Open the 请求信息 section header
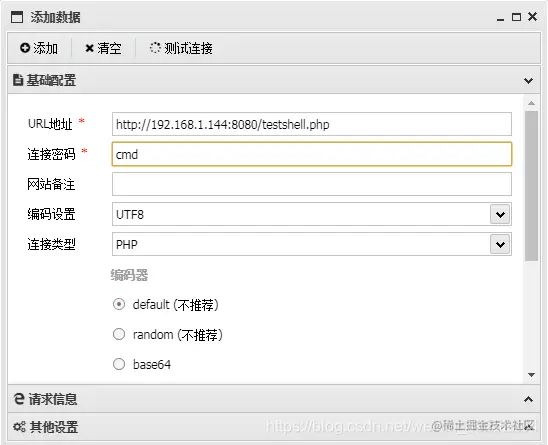 click(274, 399)
